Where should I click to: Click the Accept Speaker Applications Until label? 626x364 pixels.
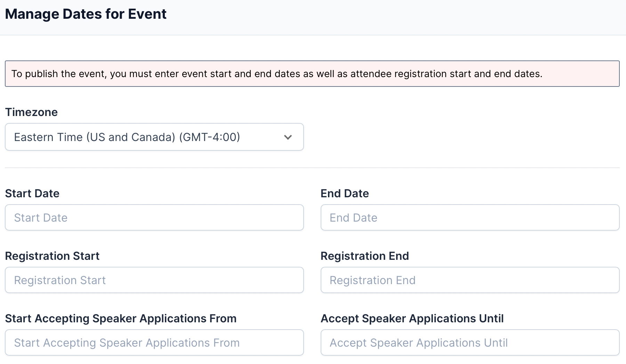412,318
